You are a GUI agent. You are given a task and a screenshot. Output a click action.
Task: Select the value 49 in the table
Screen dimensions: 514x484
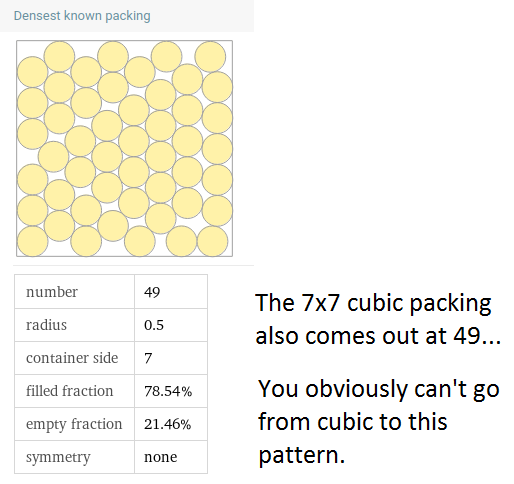click(x=152, y=292)
